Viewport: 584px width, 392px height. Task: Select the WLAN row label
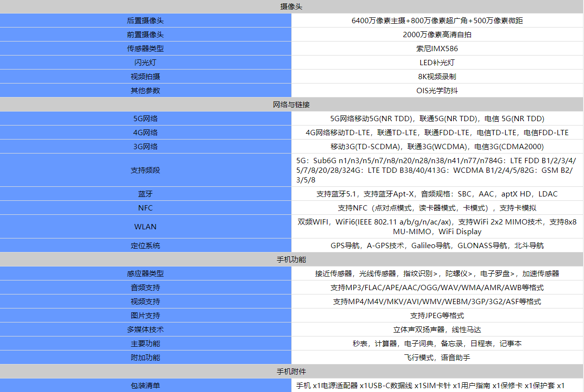coord(145,226)
